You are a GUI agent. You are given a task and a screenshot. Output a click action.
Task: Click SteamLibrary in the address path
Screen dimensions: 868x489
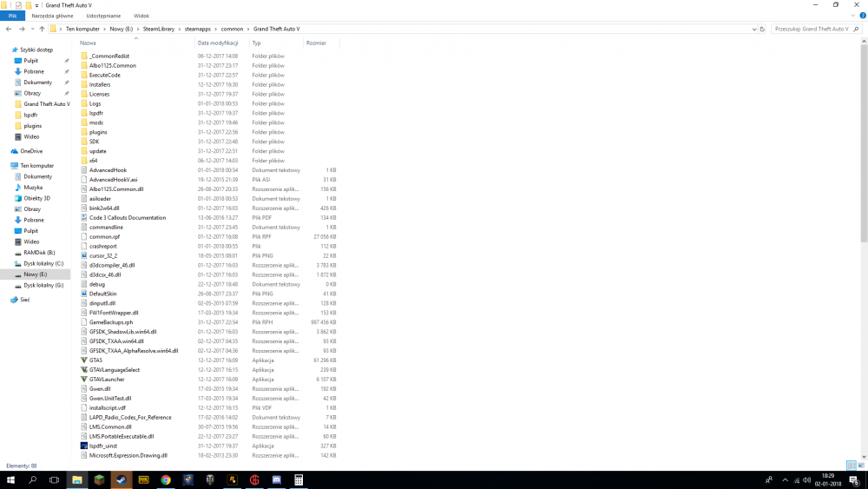pos(158,29)
